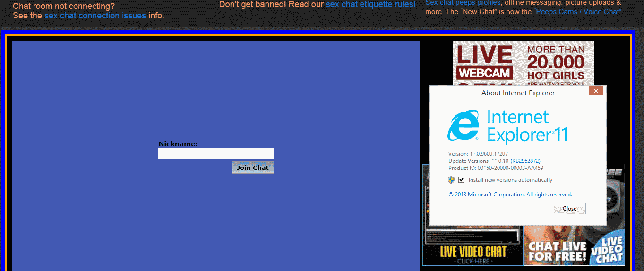Click the Product ID 00150-20000-00003-AA459 text
This screenshot has height=271, width=644.
click(496, 168)
